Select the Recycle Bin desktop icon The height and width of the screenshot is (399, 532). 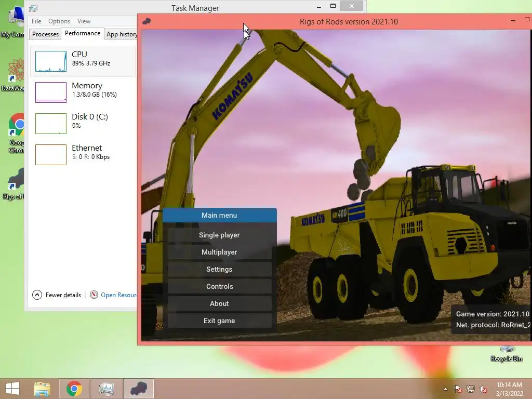tap(507, 353)
